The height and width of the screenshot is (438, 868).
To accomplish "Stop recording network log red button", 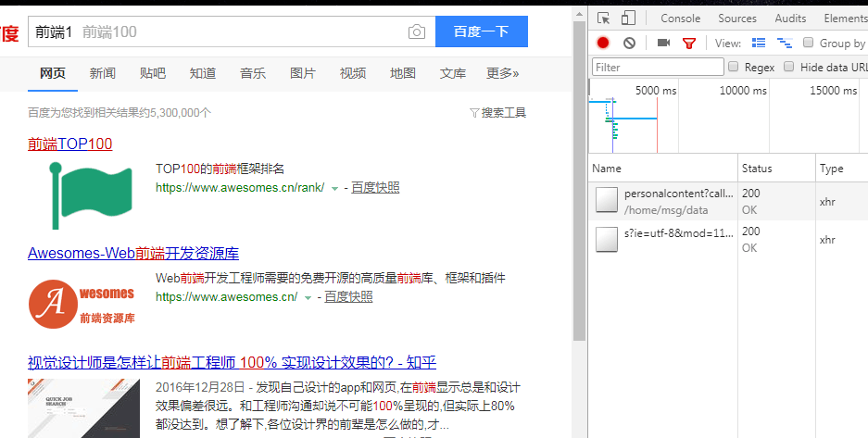I will (603, 43).
